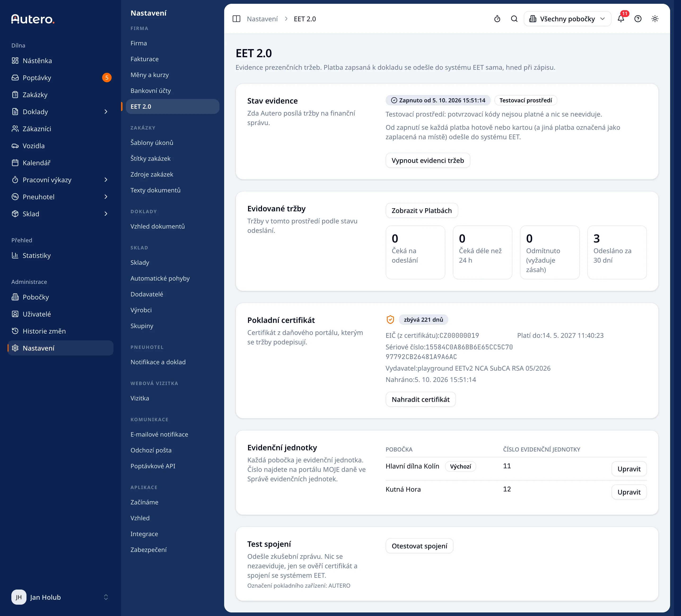Image resolution: width=681 pixels, height=616 pixels.
Task: Click Otestovat spojení button
Action: pyautogui.click(x=419, y=546)
